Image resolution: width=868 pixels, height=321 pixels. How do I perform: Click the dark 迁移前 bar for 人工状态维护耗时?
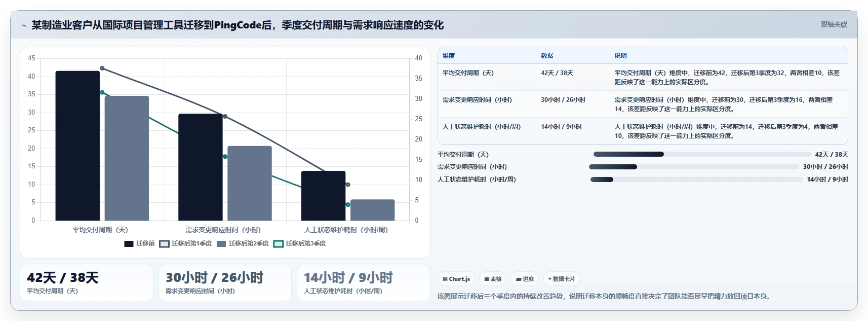point(323,196)
